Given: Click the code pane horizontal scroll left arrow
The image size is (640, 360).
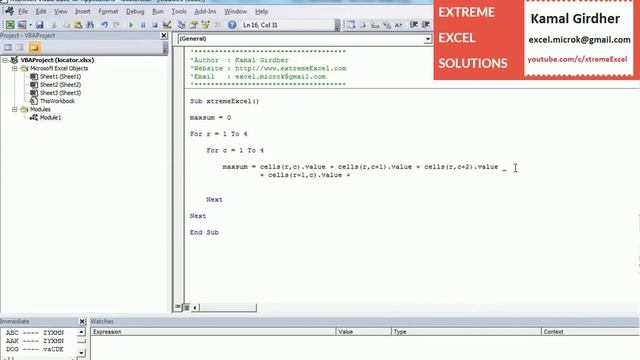Looking at the screenshot, I should (x=195, y=307).
